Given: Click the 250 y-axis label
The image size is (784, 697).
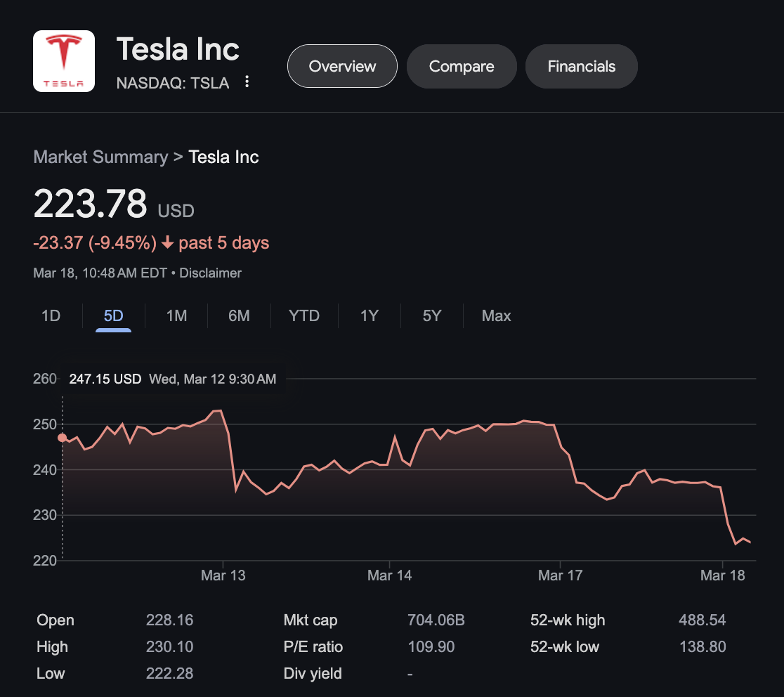Looking at the screenshot, I should [45, 424].
